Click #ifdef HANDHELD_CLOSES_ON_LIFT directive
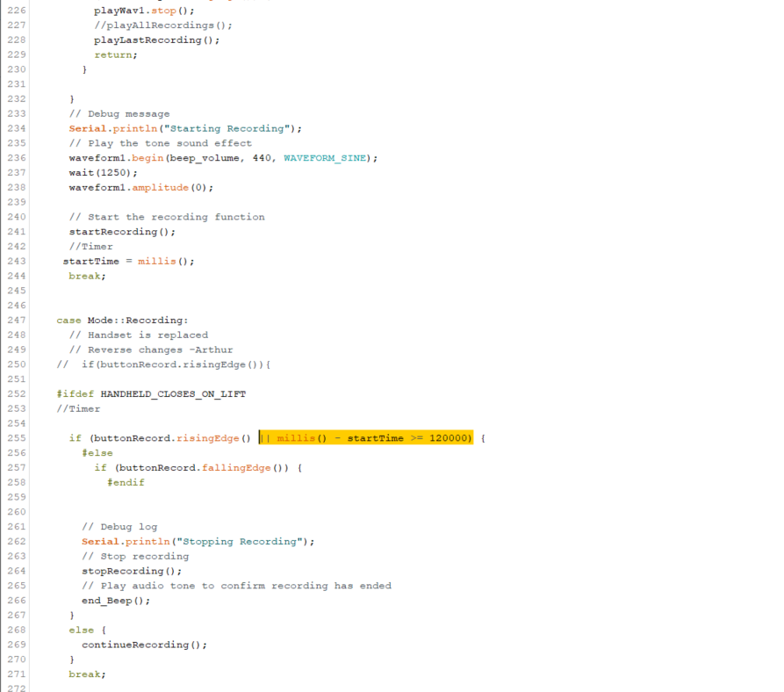Image resolution: width=784 pixels, height=692 pixels. click(x=151, y=394)
